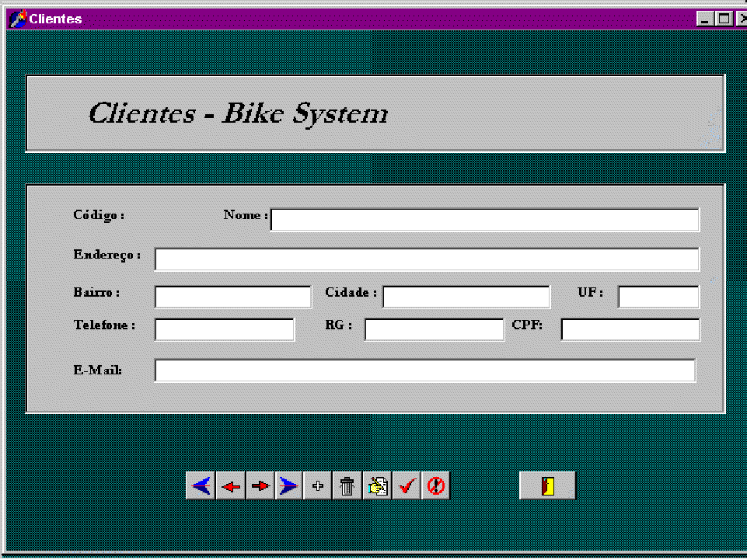Image resolution: width=747 pixels, height=560 pixels.
Task: Focus the Nome input field
Action: tap(484, 220)
